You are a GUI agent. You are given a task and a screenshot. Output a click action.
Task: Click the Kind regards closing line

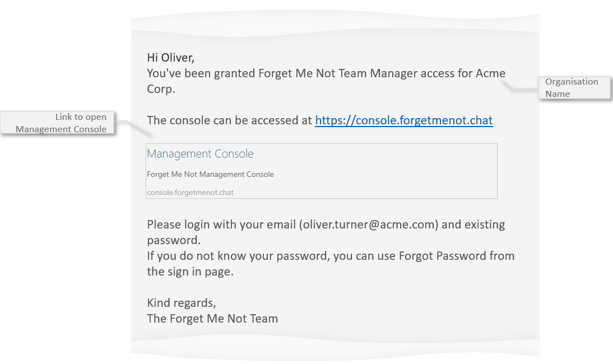(181, 303)
